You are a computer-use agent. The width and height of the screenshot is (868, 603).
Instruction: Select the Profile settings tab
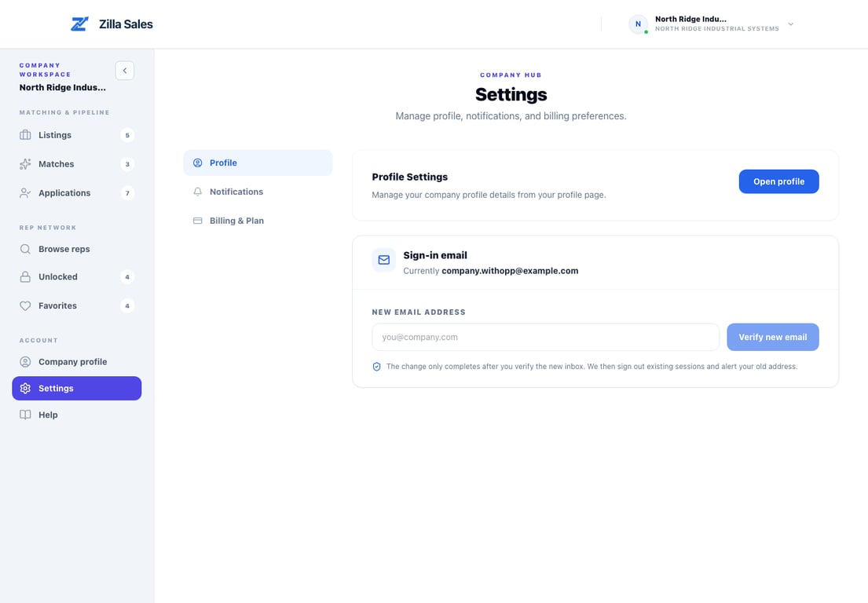tap(258, 163)
